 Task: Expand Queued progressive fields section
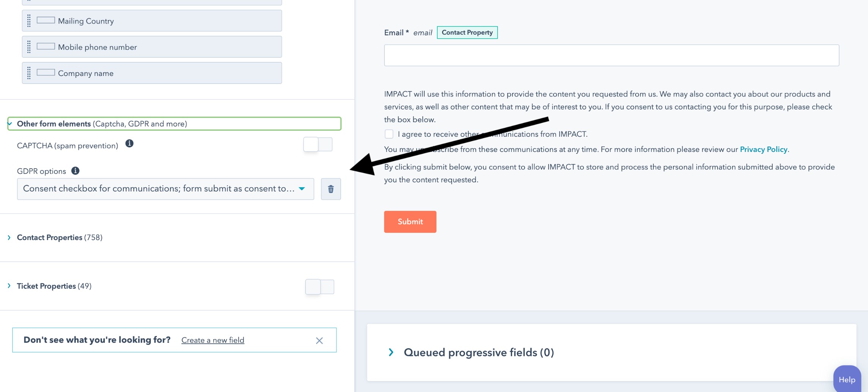click(391, 352)
